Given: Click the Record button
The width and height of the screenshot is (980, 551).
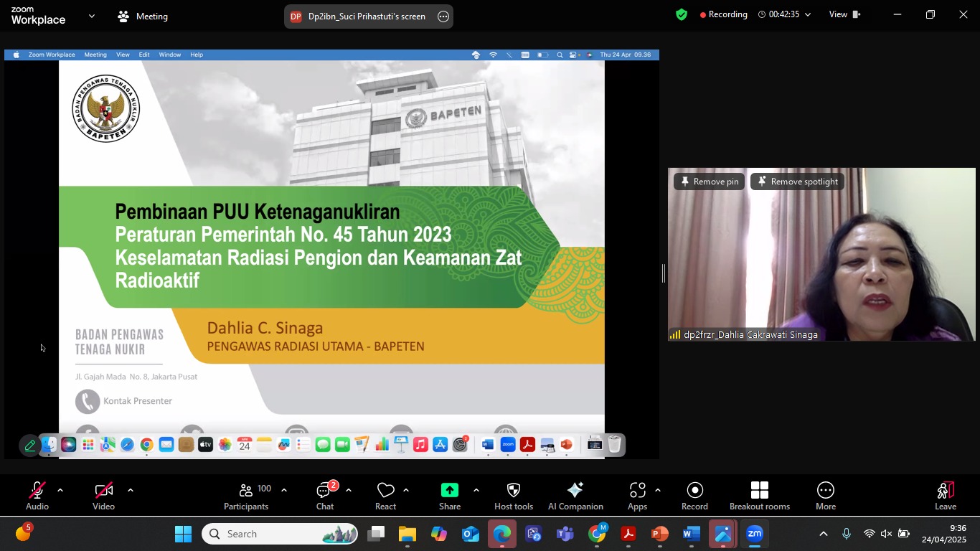Looking at the screenshot, I should (694, 496).
